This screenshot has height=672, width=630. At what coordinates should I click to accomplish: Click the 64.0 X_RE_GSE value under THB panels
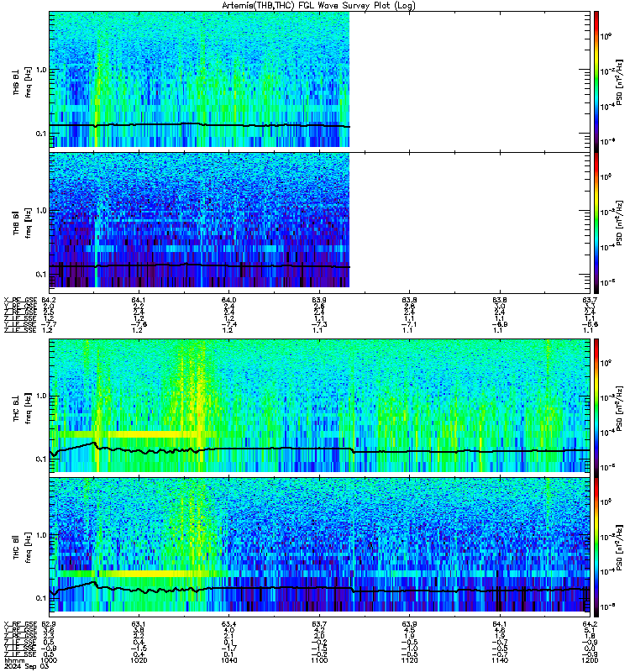click(228, 300)
